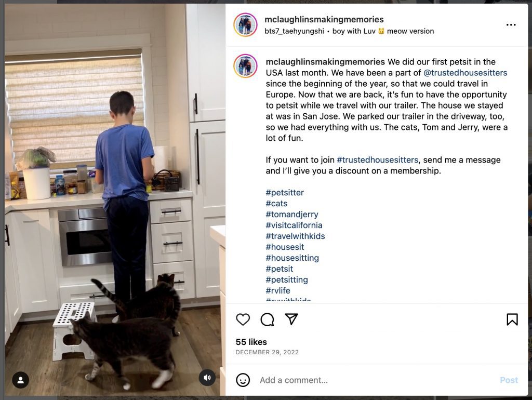The height and width of the screenshot is (400, 532).
Task: View the 55 likes list
Action: [251, 342]
